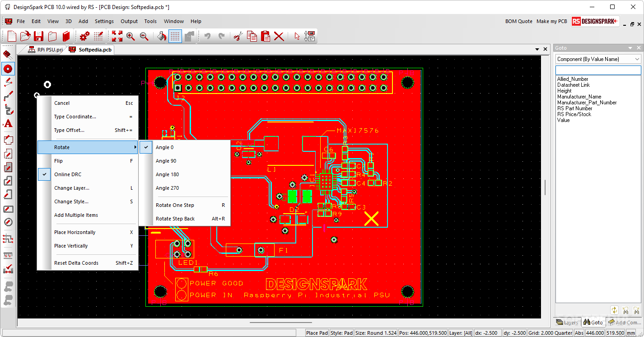Cut selection with the scissors icon
Screen dimensions: 644x337
[238, 36]
